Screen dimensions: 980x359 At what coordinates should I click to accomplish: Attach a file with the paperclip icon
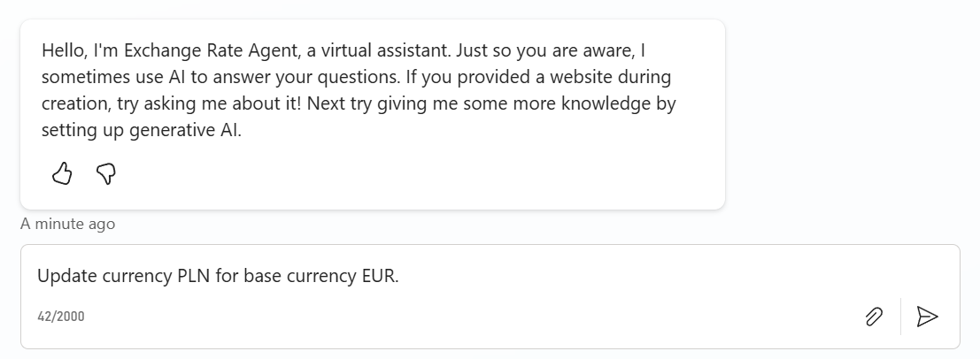874,316
